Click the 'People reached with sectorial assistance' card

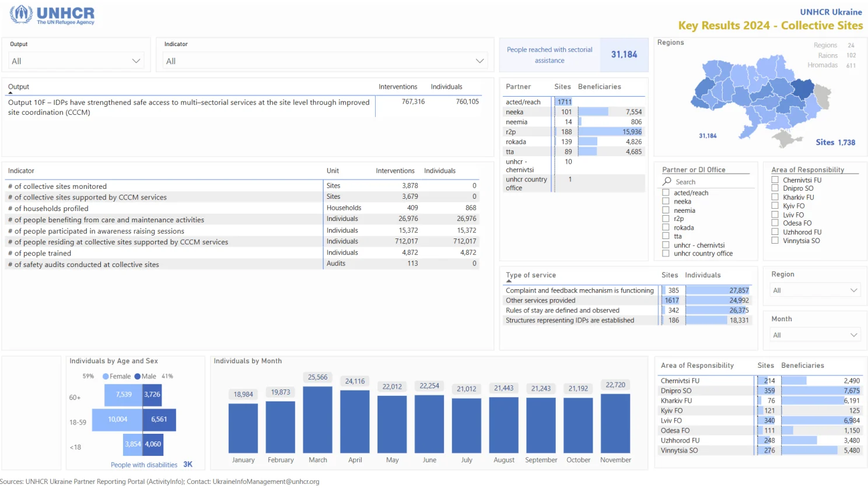pyautogui.click(x=574, y=55)
